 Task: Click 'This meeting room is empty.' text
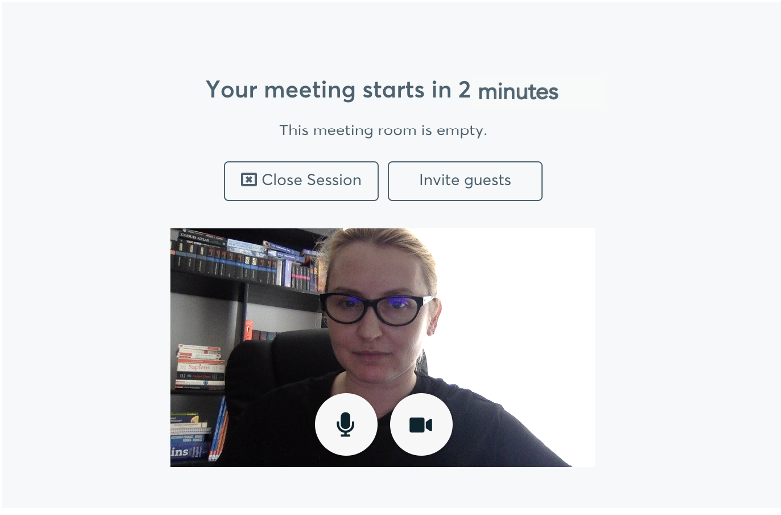(383, 130)
